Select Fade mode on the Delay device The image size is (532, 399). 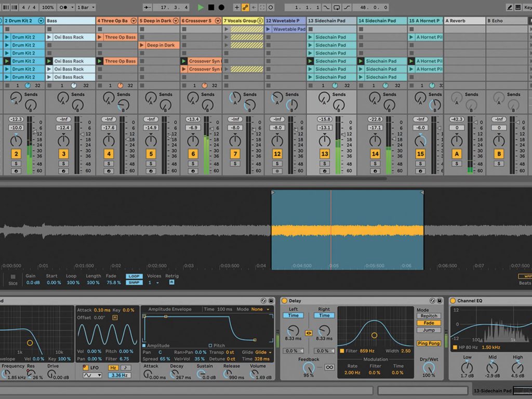click(429, 323)
